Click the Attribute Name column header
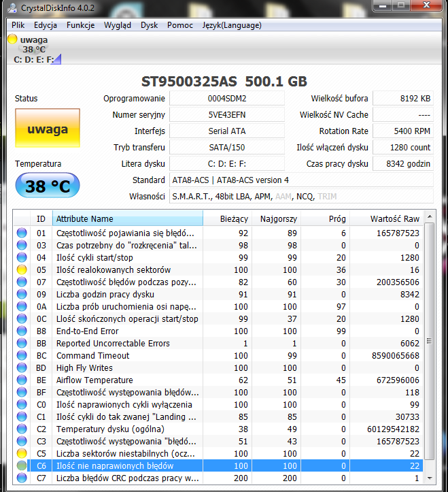 pyautogui.click(x=128, y=218)
